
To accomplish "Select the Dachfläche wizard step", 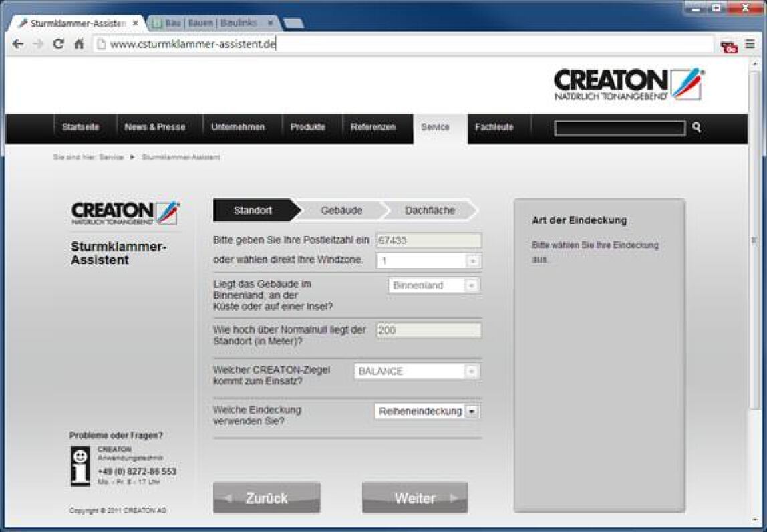I will pyautogui.click(x=430, y=211).
